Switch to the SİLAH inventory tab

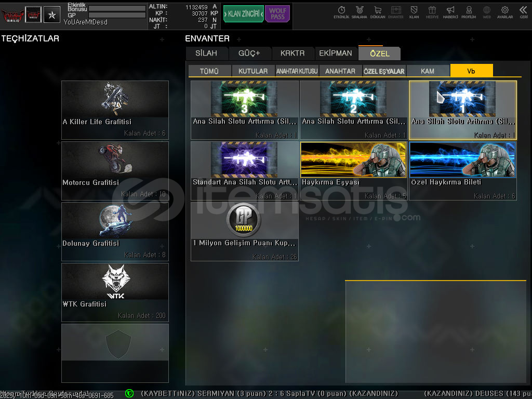pyautogui.click(x=206, y=54)
